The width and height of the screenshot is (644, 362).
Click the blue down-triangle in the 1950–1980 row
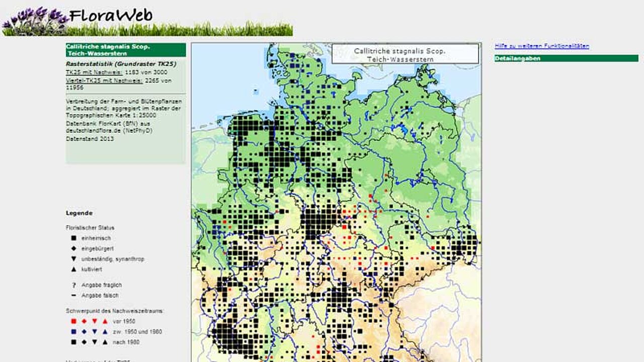[x=95, y=332]
